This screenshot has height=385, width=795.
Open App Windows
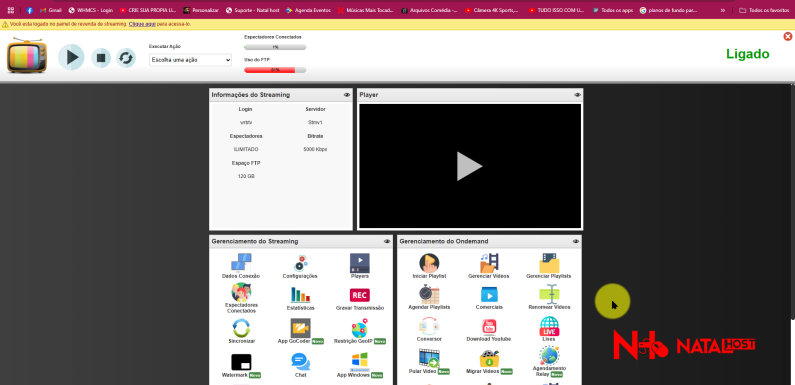point(359,366)
